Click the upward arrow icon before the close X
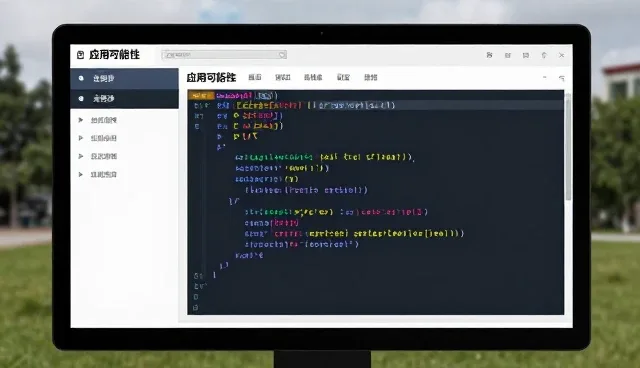640x368 pixels. point(544,55)
